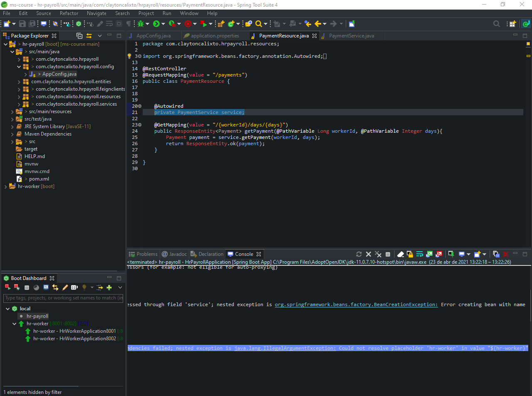Expand the hr-worker project in Package Explorer

tap(5, 186)
